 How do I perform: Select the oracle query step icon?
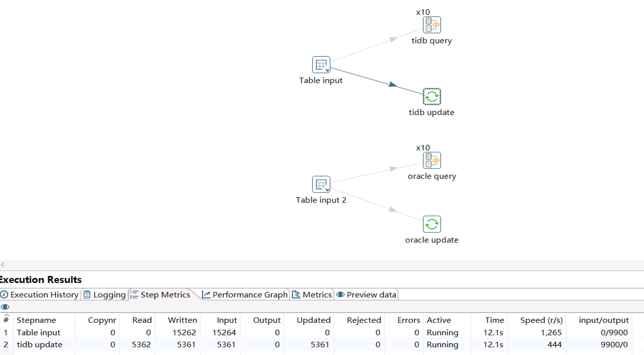click(432, 161)
